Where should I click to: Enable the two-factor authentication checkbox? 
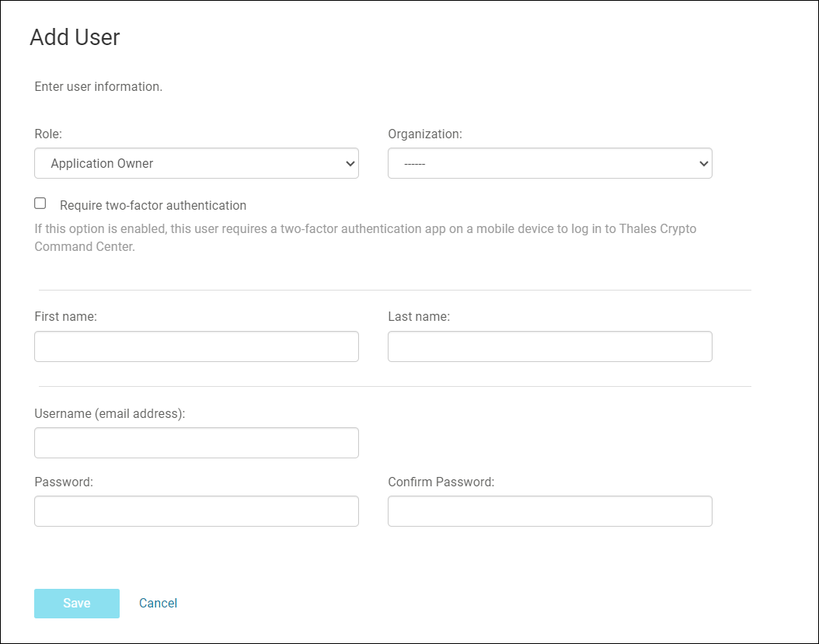(40, 204)
